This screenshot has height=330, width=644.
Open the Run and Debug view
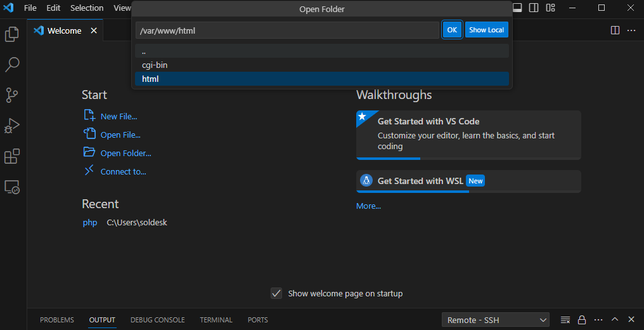[x=12, y=126]
